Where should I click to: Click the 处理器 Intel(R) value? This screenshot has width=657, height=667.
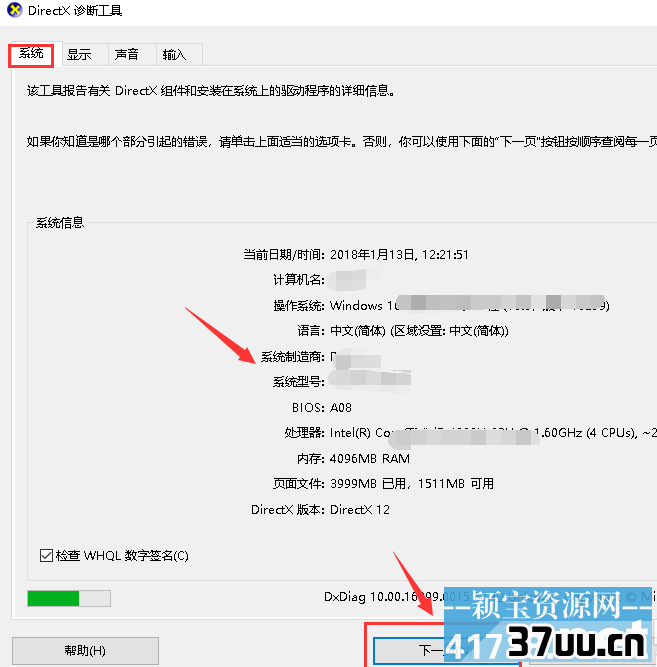point(493,433)
